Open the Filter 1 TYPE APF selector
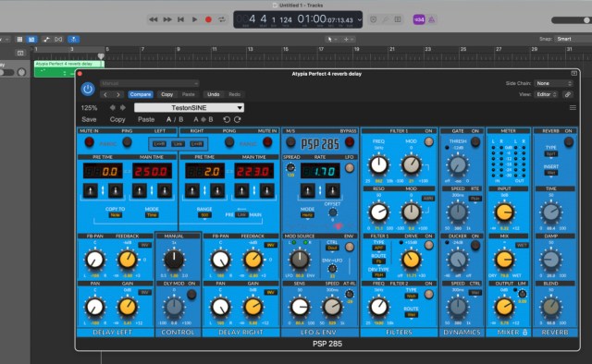592x364 pixels. pyautogui.click(x=378, y=248)
